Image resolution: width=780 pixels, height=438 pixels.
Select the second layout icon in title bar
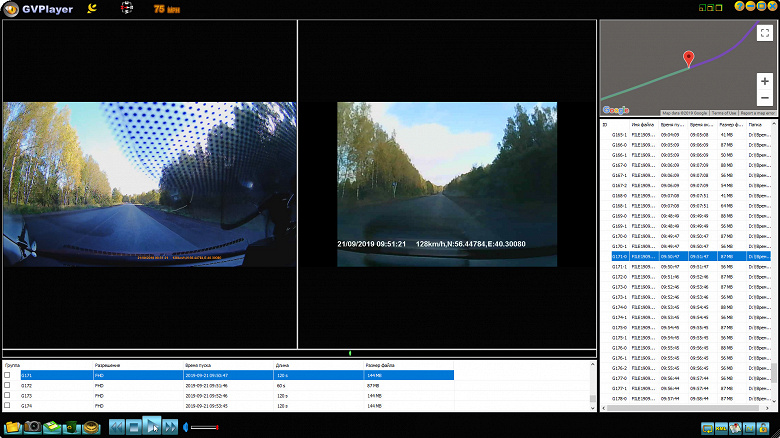pos(710,8)
